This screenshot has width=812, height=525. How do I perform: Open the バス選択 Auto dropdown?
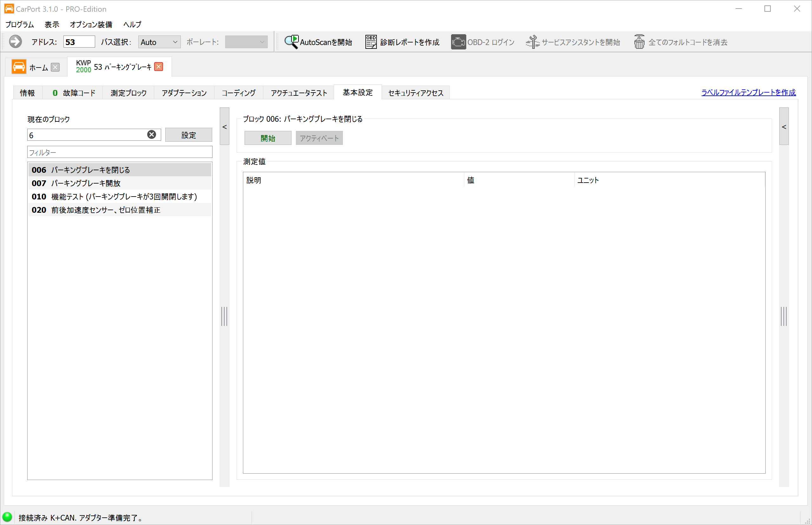[x=159, y=42]
